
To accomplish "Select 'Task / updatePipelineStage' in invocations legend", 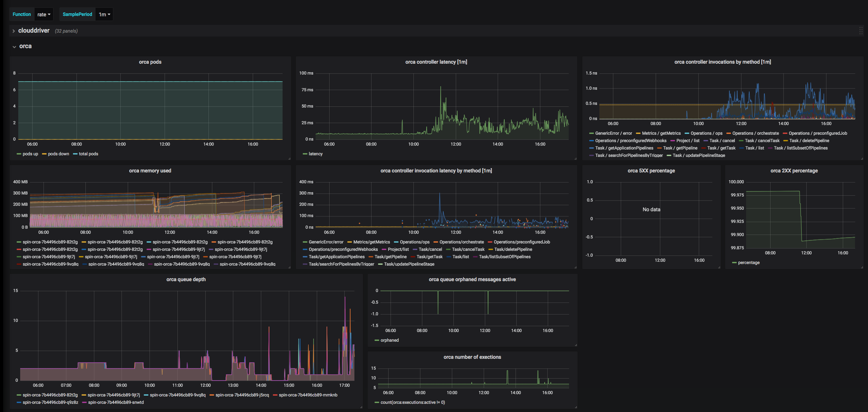I will [x=699, y=155].
